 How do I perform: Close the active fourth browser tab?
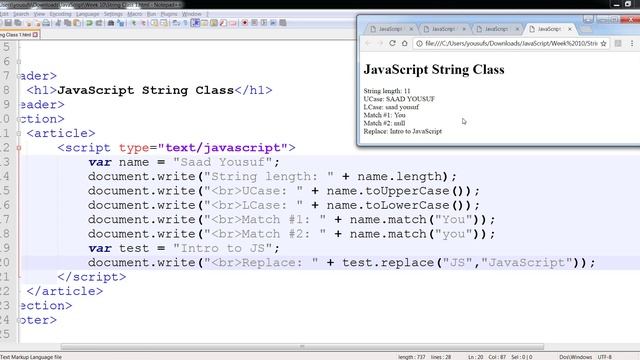(570, 29)
